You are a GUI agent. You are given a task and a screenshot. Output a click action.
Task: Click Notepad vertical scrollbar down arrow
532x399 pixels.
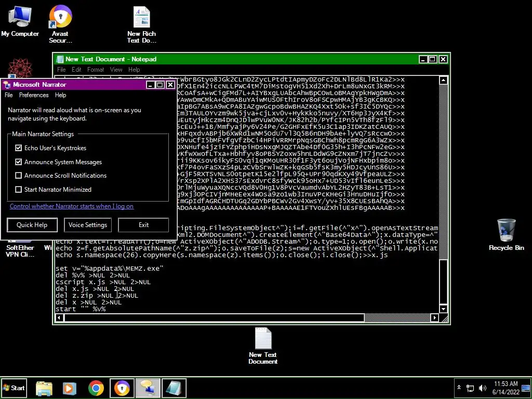coord(443,309)
